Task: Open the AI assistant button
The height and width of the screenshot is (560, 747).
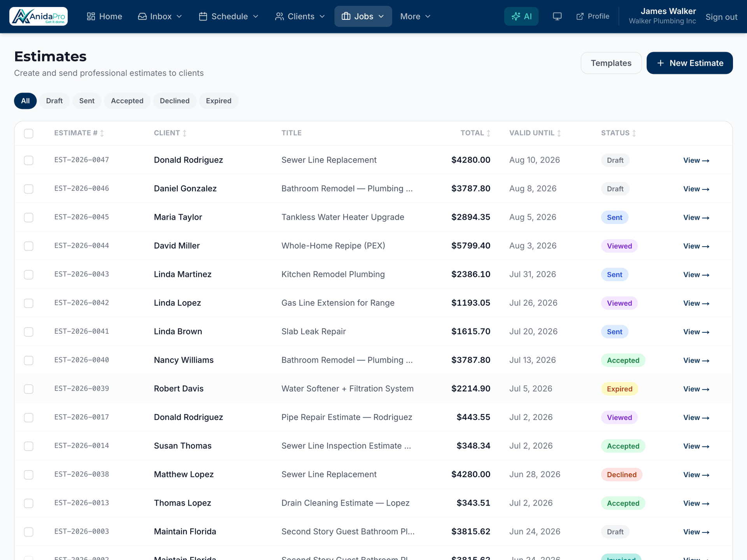Action: coord(521,16)
